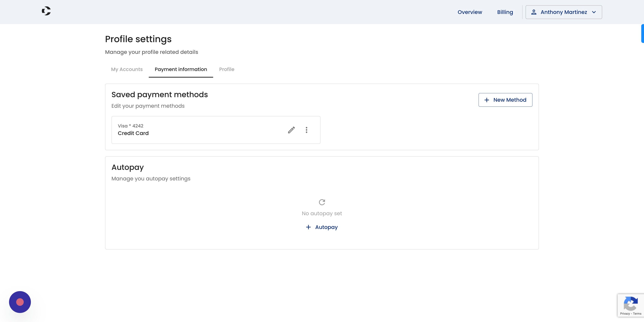Click the chevron arrow next to Anthony Martinez
644x322 pixels.
tap(594, 12)
